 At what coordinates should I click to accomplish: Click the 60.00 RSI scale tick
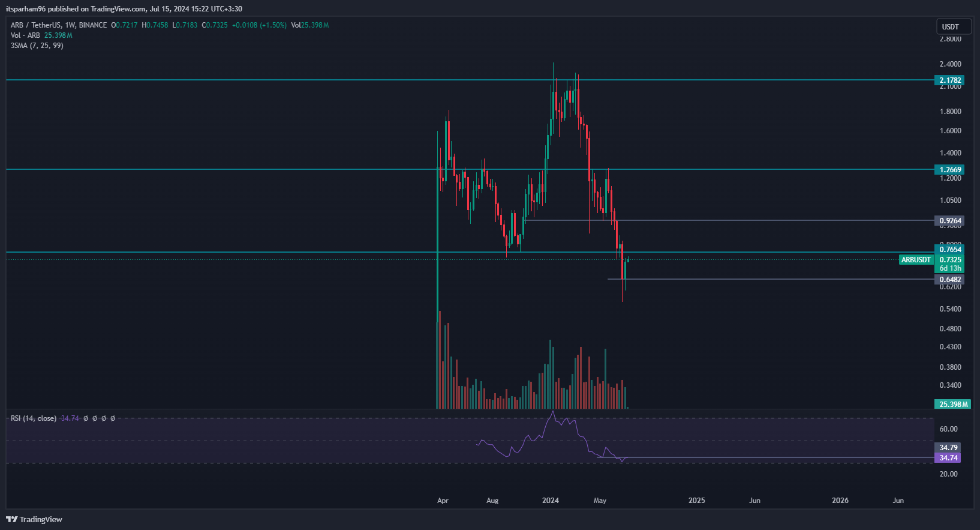click(949, 429)
